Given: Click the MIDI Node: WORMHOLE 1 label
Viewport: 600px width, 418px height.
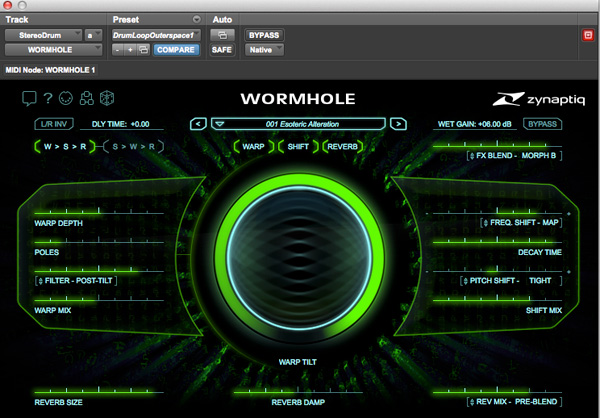Looking at the screenshot, I should pos(50,70).
